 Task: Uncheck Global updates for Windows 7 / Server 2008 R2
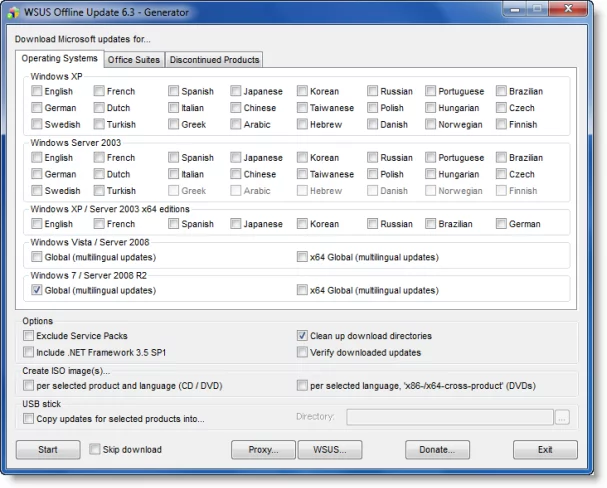click(x=37, y=290)
